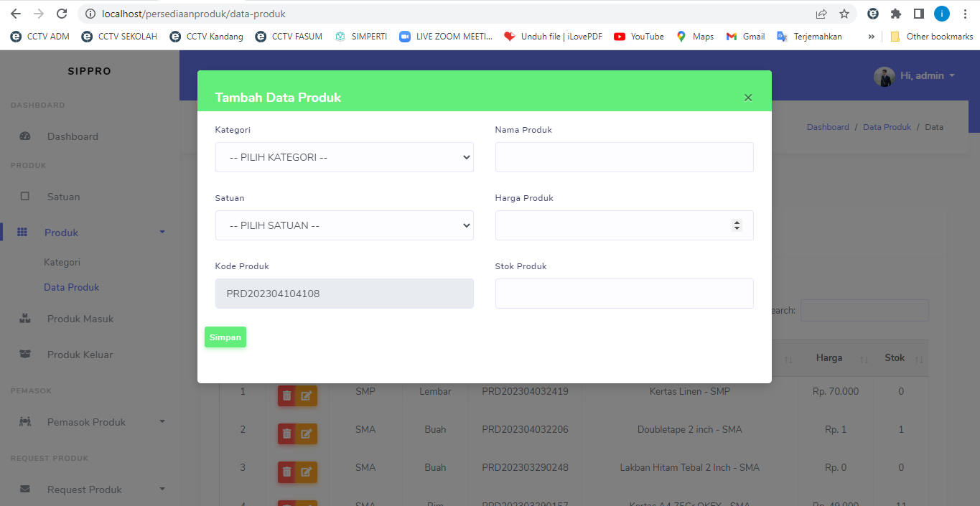The image size is (980, 506).
Task: Collapse the Produk sidebar submenu
Action: point(162,232)
